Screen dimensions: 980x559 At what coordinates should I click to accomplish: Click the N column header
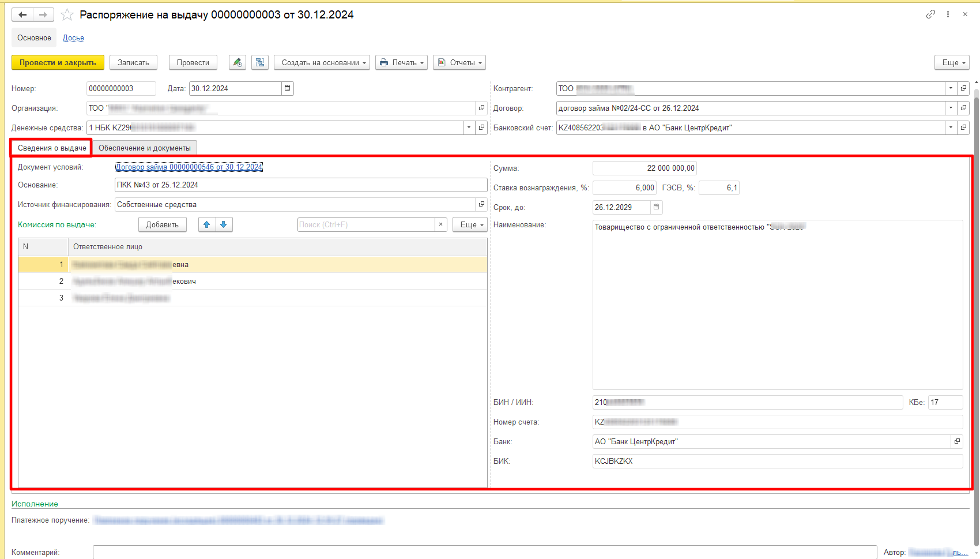[x=43, y=247]
